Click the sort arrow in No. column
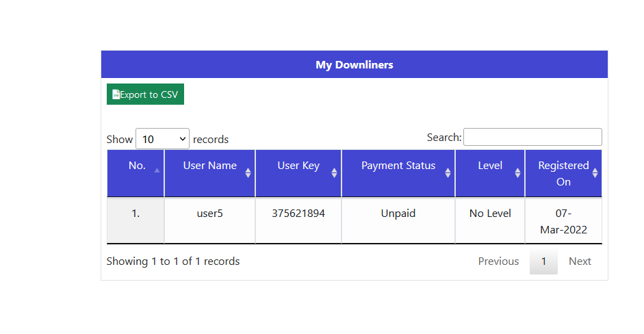644x334 pixels. coord(157,170)
